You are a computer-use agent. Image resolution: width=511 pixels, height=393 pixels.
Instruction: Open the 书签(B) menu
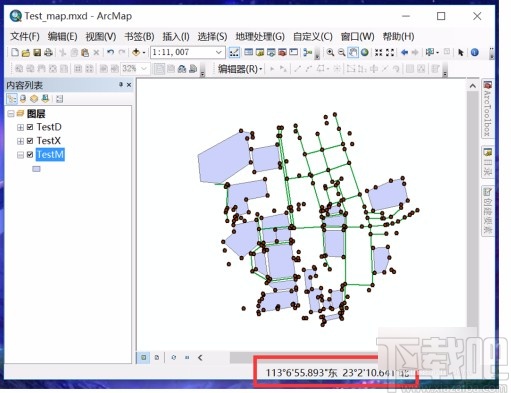[139, 36]
